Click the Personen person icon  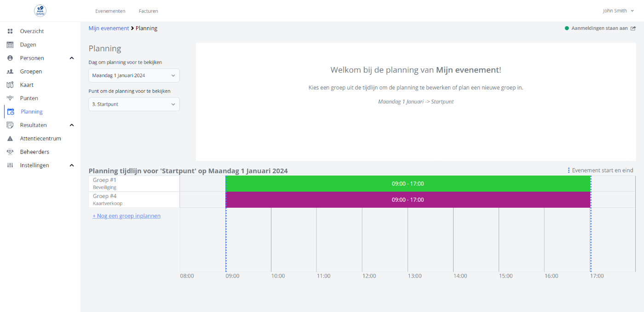point(10,58)
